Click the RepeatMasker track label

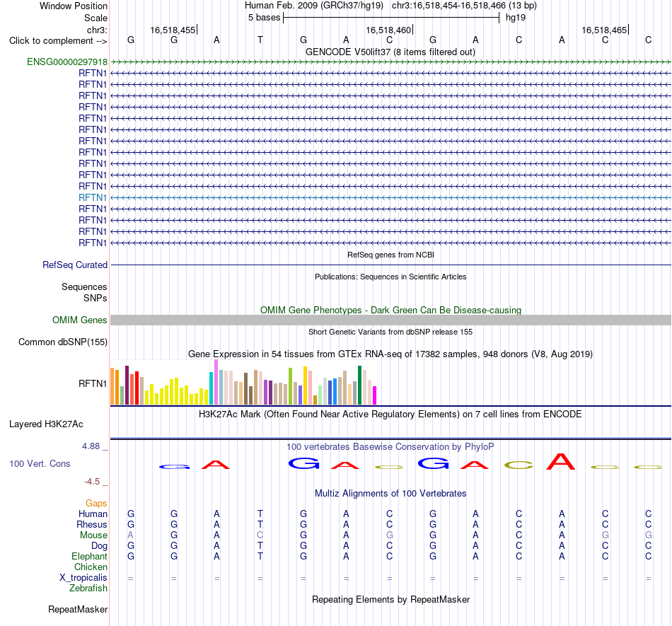[78, 609]
